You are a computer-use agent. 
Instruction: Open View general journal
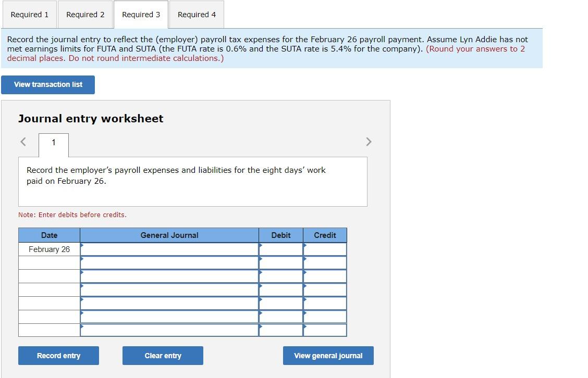pos(328,356)
